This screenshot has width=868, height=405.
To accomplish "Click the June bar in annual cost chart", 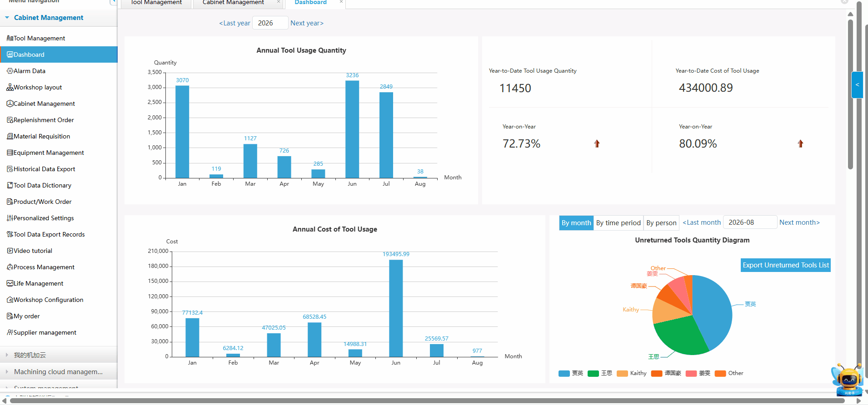I will pos(396,308).
